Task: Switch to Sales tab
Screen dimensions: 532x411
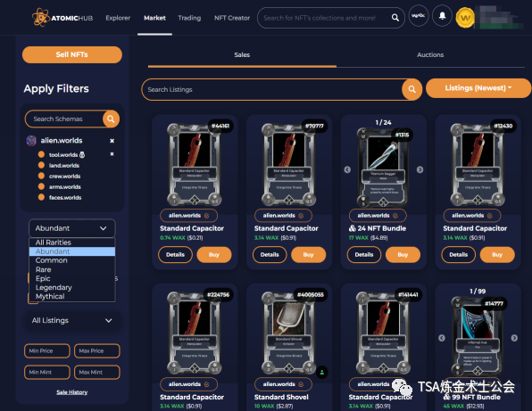Action: click(x=242, y=55)
